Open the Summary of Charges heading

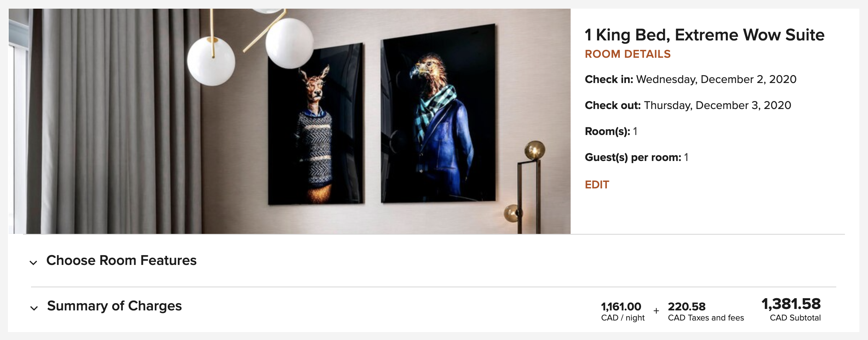click(114, 306)
